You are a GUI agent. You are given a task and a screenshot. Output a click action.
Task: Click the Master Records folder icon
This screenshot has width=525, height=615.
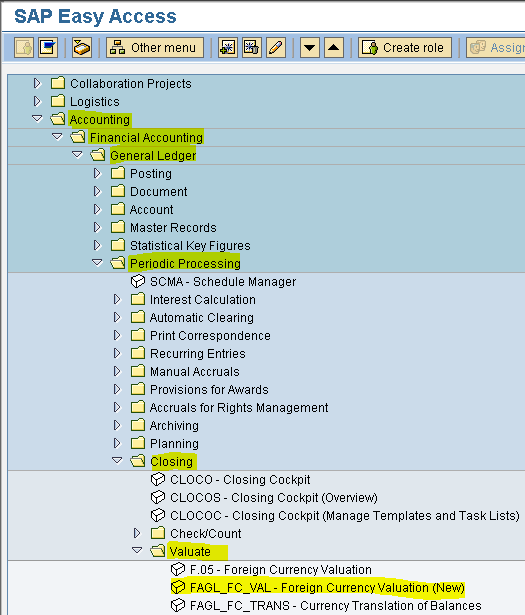118,227
